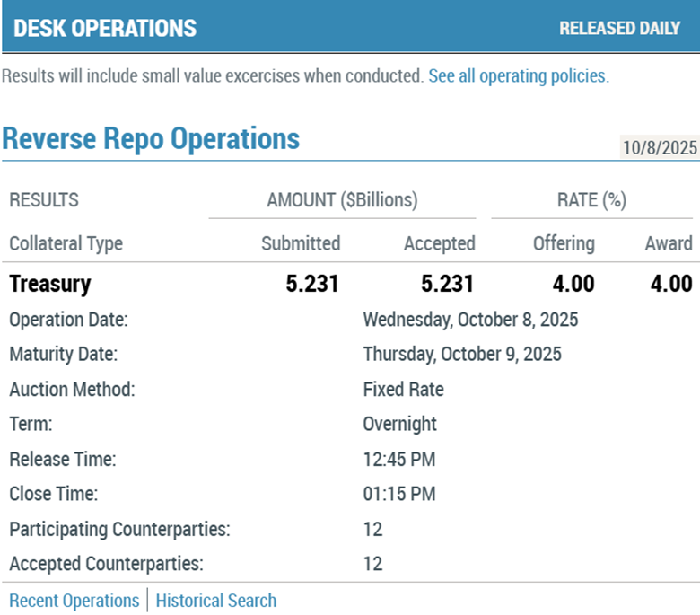The height and width of the screenshot is (615, 700).
Task: Click the Submitted amount value 5.231
Action: pyautogui.click(x=312, y=285)
